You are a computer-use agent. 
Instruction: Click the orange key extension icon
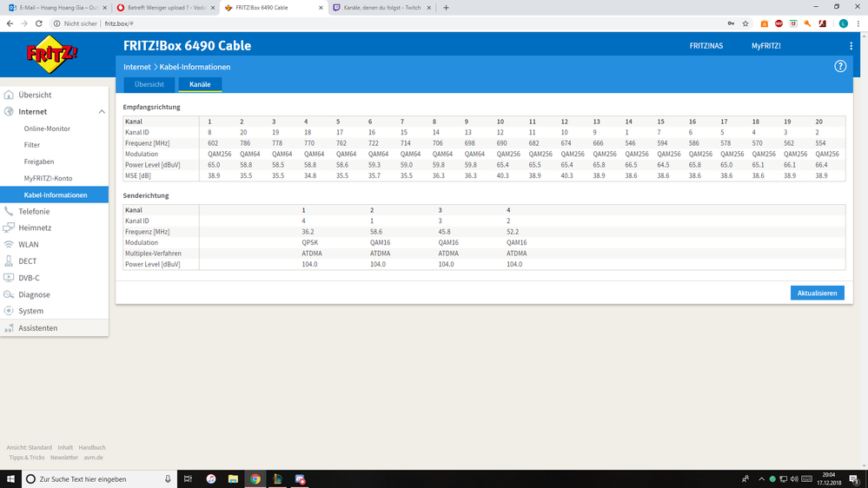[x=808, y=23]
